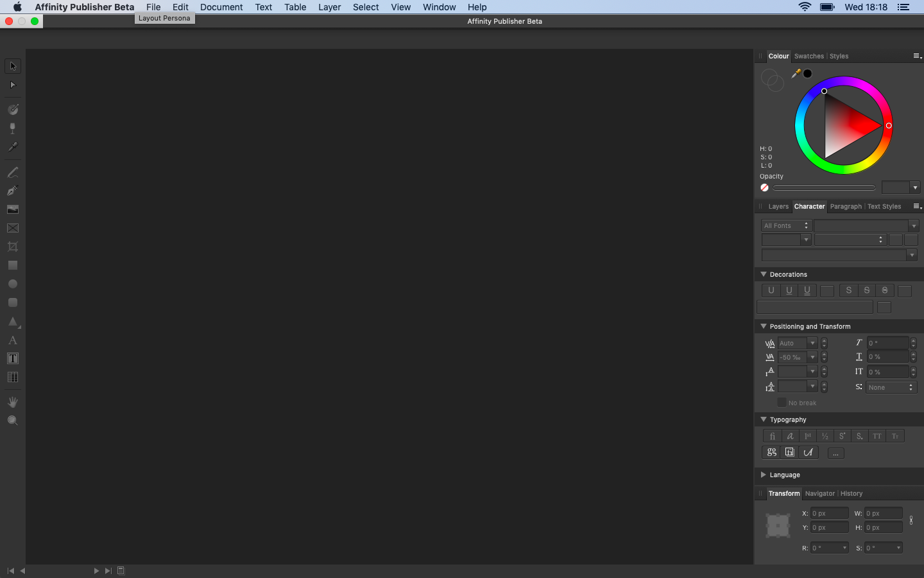The width and height of the screenshot is (924, 578).
Task: Select the Pencil tool
Action: pyautogui.click(x=13, y=172)
